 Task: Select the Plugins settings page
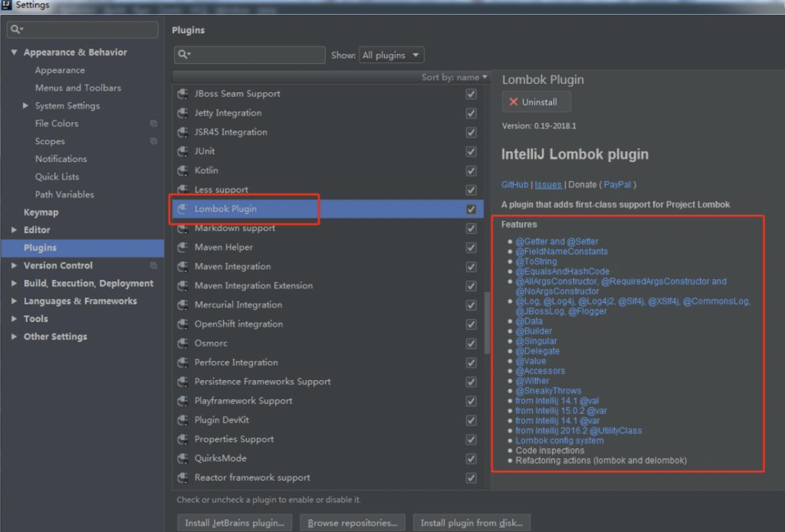pyautogui.click(x=83, y=248)
